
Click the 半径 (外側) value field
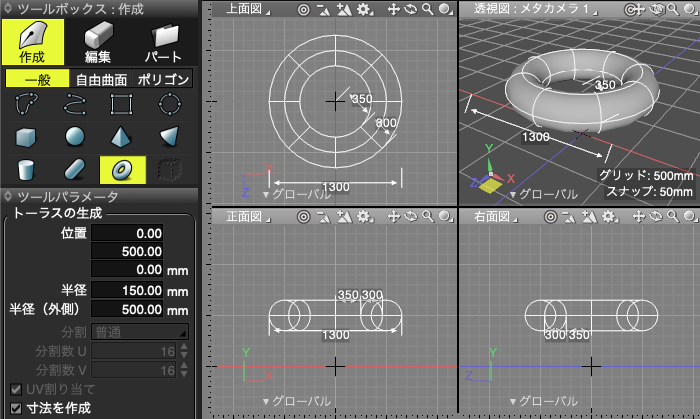point(127,309)
